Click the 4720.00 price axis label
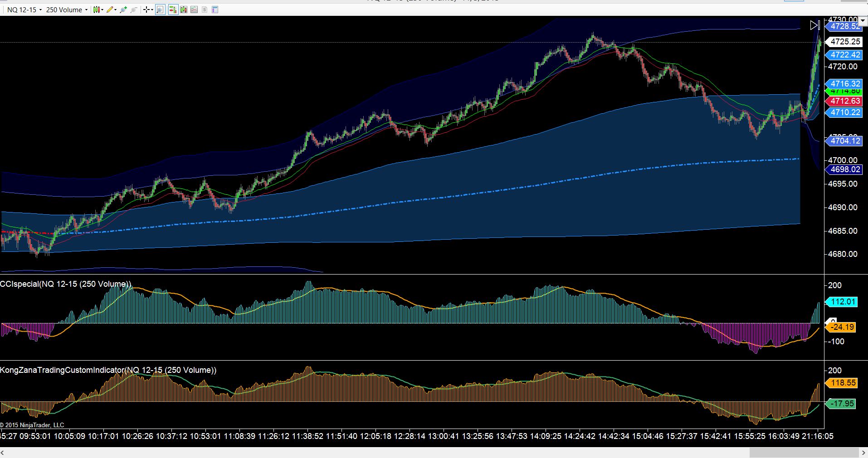868x458 pixels. [x=843, y=67]
